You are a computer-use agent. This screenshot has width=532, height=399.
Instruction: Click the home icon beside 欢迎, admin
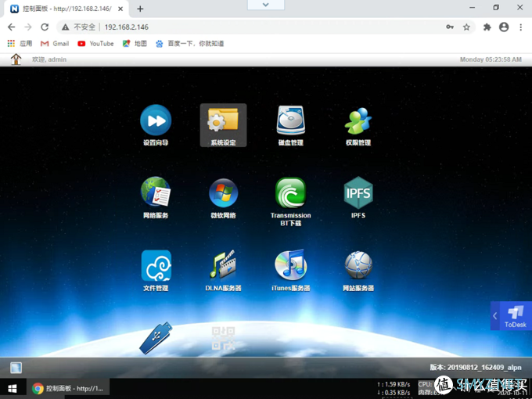[16, 59]
